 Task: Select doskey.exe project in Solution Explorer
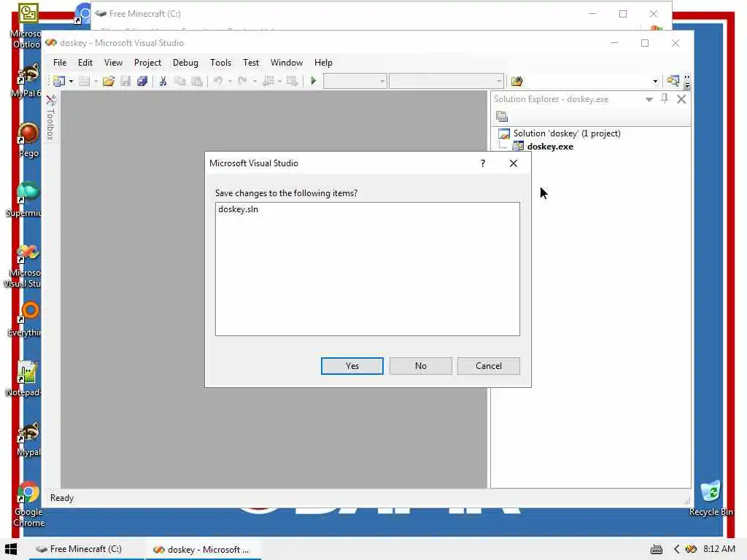tap(550, 147)
